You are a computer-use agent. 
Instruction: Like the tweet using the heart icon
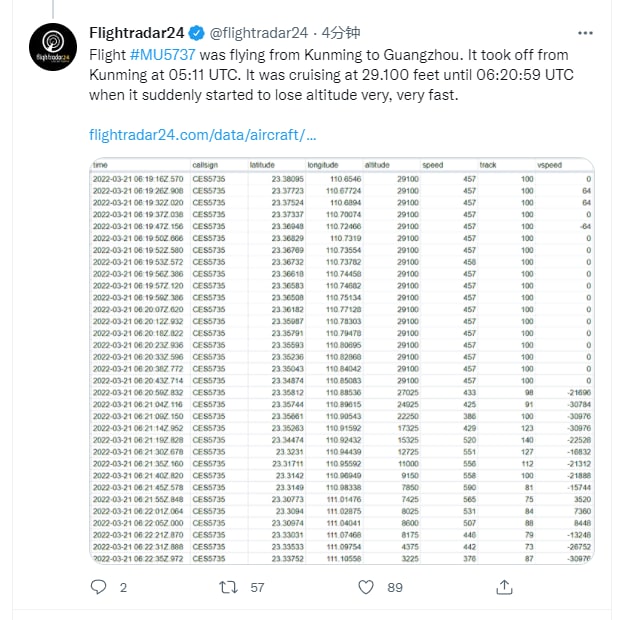point(367,588)
